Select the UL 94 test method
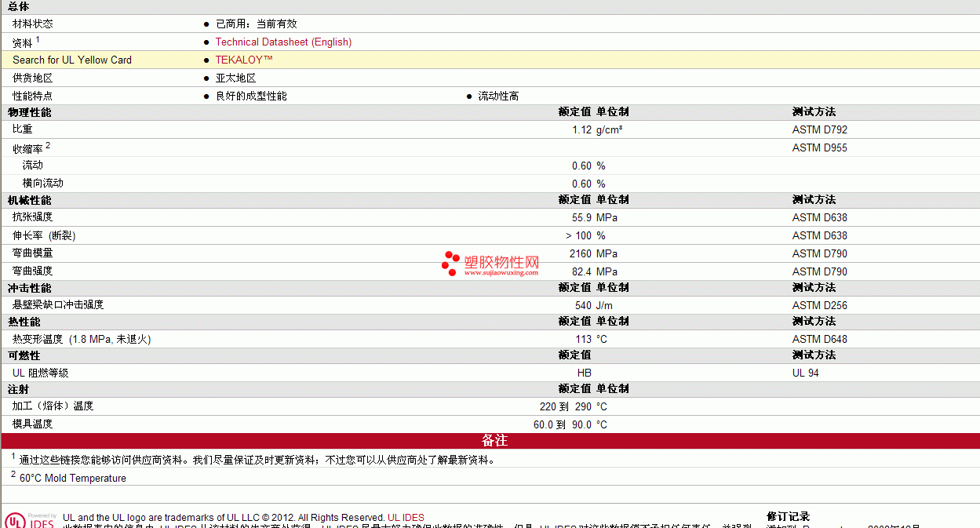The height and width of the screenshot is (528, 980). (806, 373)
